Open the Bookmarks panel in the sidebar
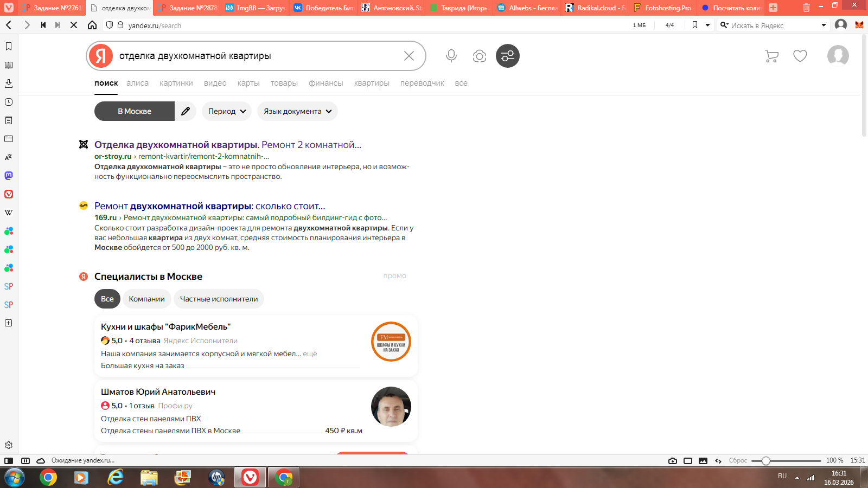Screen dimensions: 868x488 (x=9, y=47)
